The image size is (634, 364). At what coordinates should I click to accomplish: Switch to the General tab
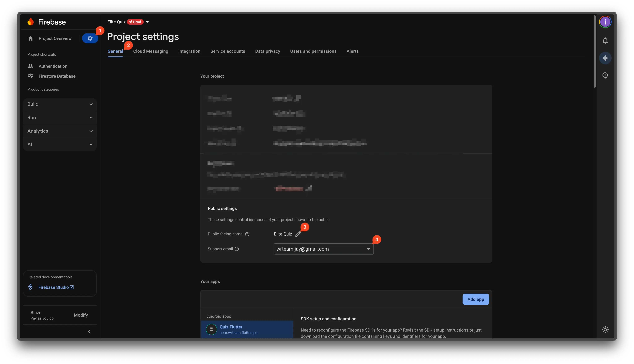(x=115, y=51)
